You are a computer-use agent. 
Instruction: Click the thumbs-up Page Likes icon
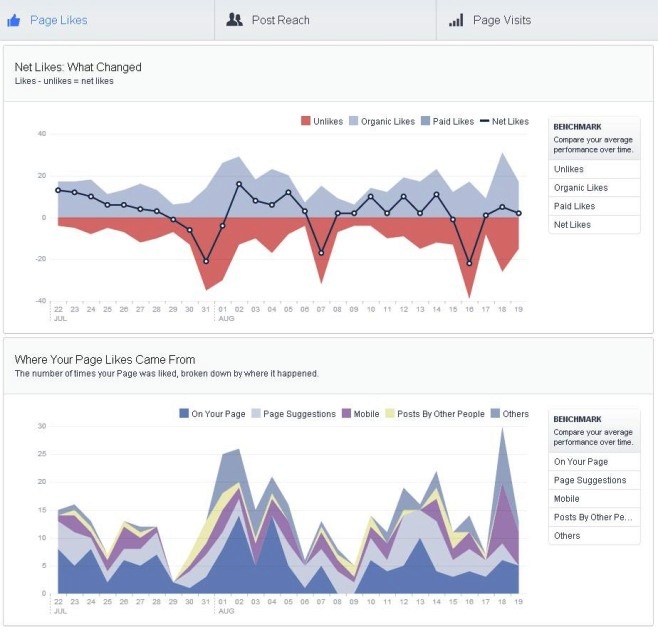pos(14,20)
